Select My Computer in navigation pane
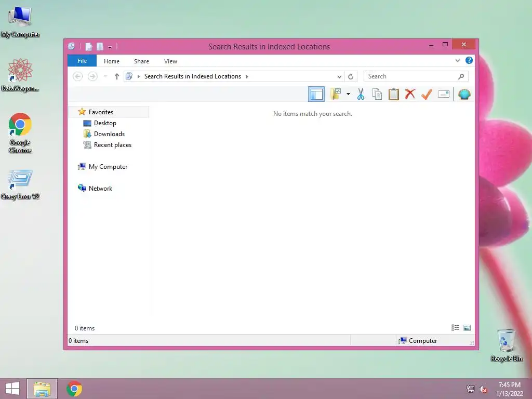 108,167
